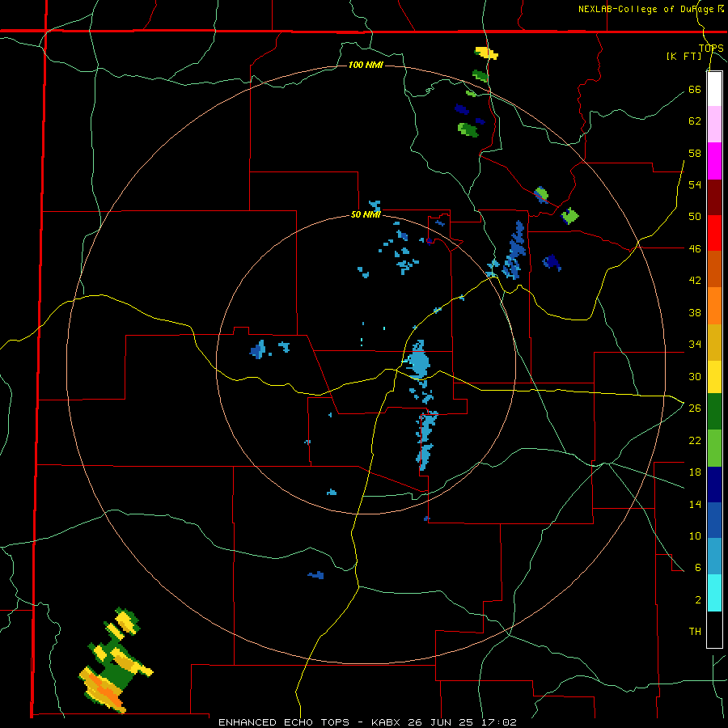Click the medium blue legend swatch
728x728 pixels.
pyautogui.click(x=714, y=520)
